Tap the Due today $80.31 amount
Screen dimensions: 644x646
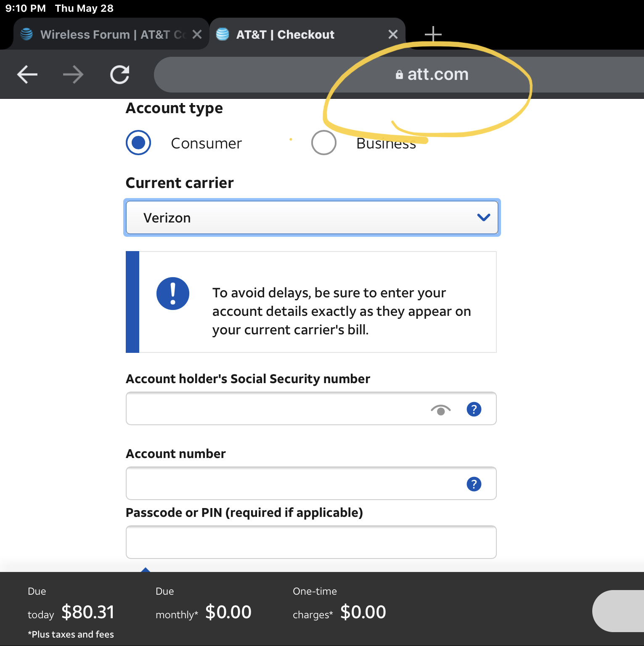[88, 612]
